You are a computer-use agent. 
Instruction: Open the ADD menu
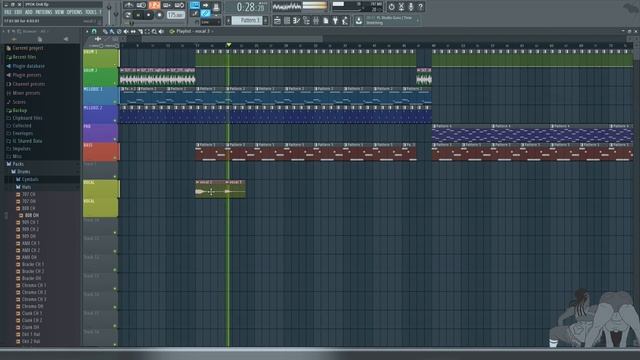[29, 12]
